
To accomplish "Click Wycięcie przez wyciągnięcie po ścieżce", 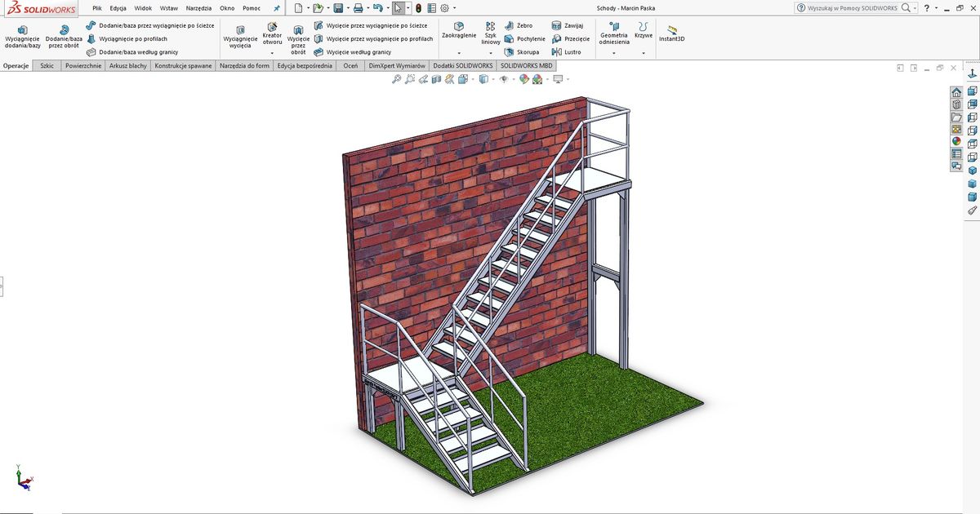I will click(376, 25).
